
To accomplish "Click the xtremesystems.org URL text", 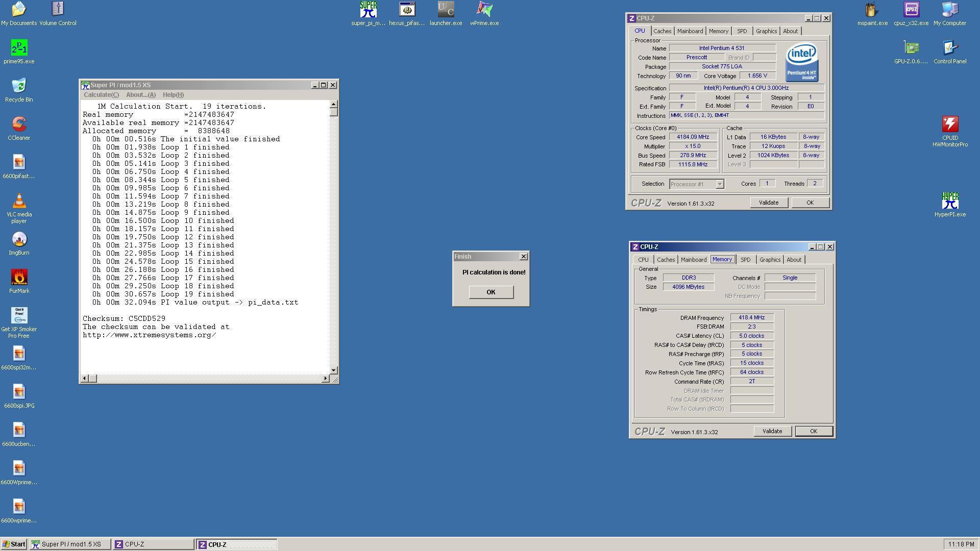I will coord(149,335).
